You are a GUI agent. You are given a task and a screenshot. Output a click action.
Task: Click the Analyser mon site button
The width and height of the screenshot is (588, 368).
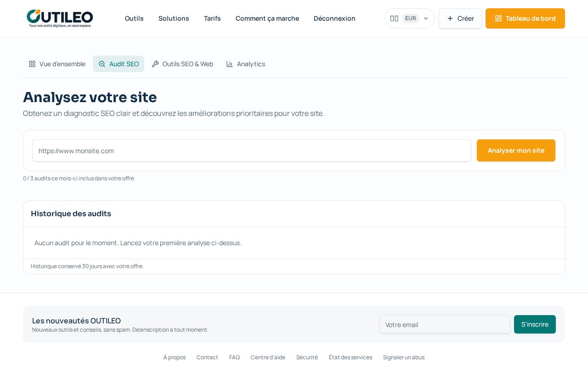pyautogui.click(x=516, y=150)
